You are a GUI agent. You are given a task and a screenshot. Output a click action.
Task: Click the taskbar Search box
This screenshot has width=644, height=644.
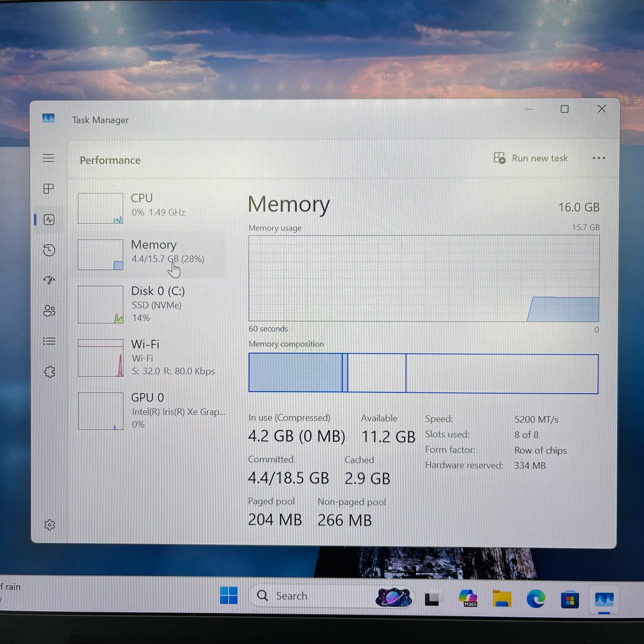(x=312, y=596)
